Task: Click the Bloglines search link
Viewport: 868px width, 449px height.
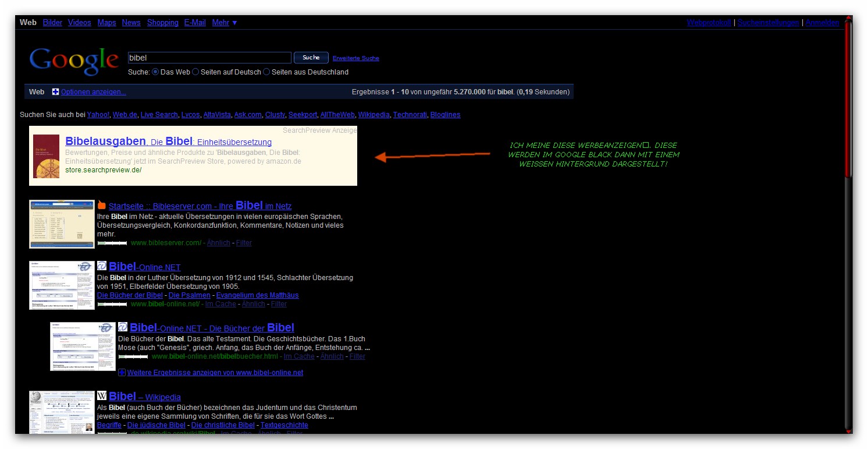Action: 445,115
